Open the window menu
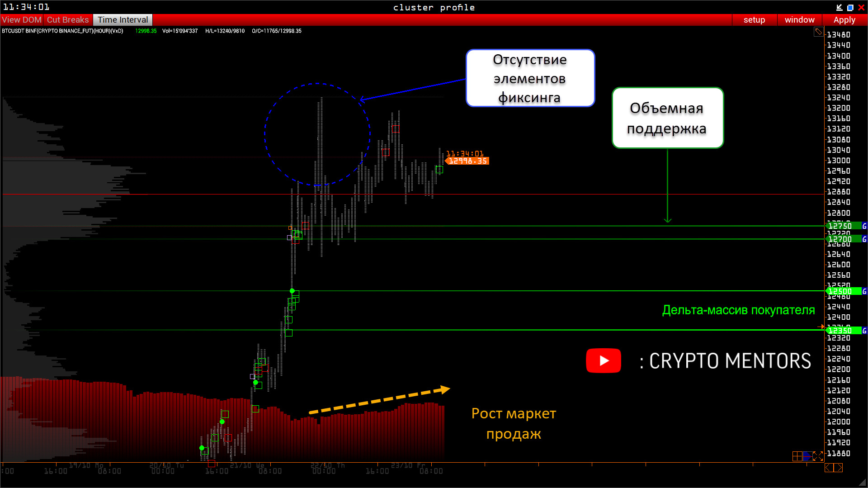This screenshot has width=868, height=488. [799, 20]
